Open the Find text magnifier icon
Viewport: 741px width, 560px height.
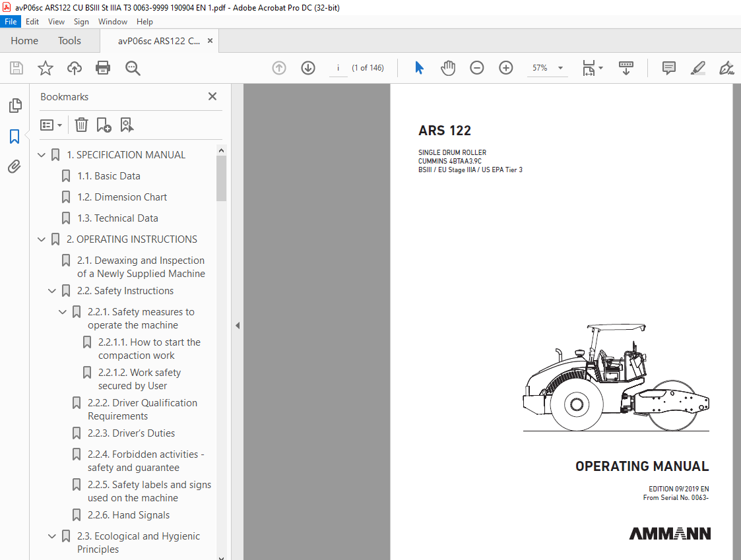tap(133, 68)
